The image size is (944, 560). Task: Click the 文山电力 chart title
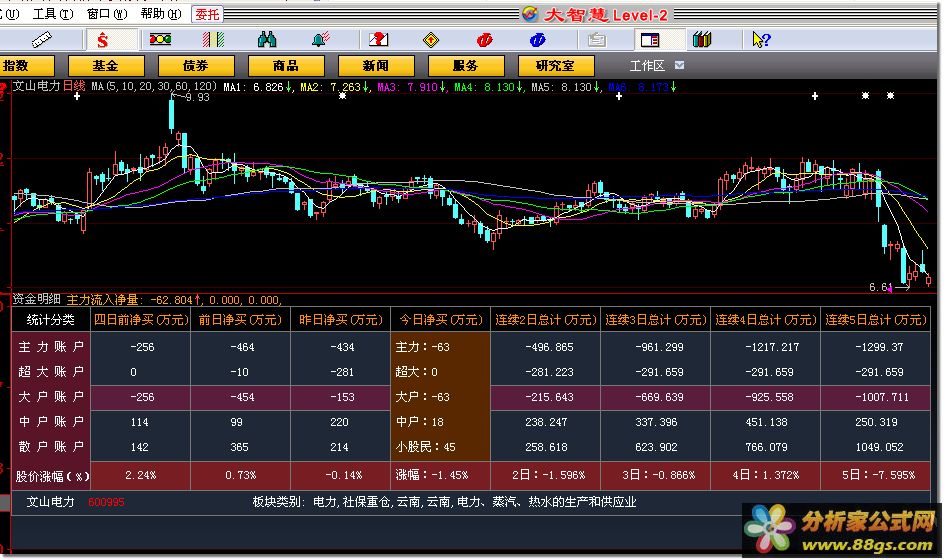click(x=37, y=86)
